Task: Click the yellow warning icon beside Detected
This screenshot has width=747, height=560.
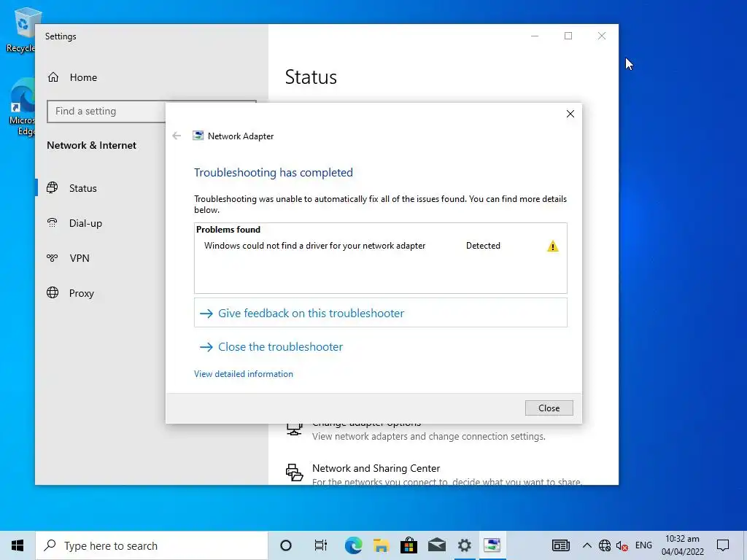Action: (553, 246)
